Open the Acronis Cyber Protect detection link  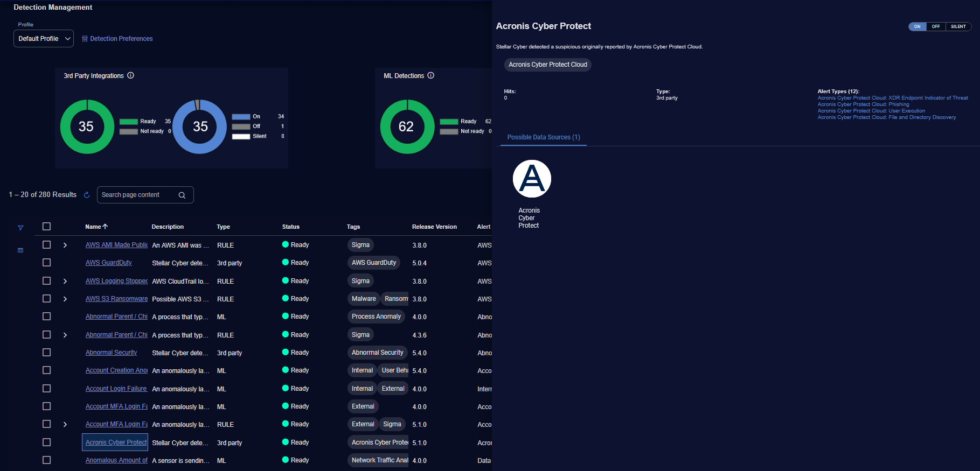116,442
